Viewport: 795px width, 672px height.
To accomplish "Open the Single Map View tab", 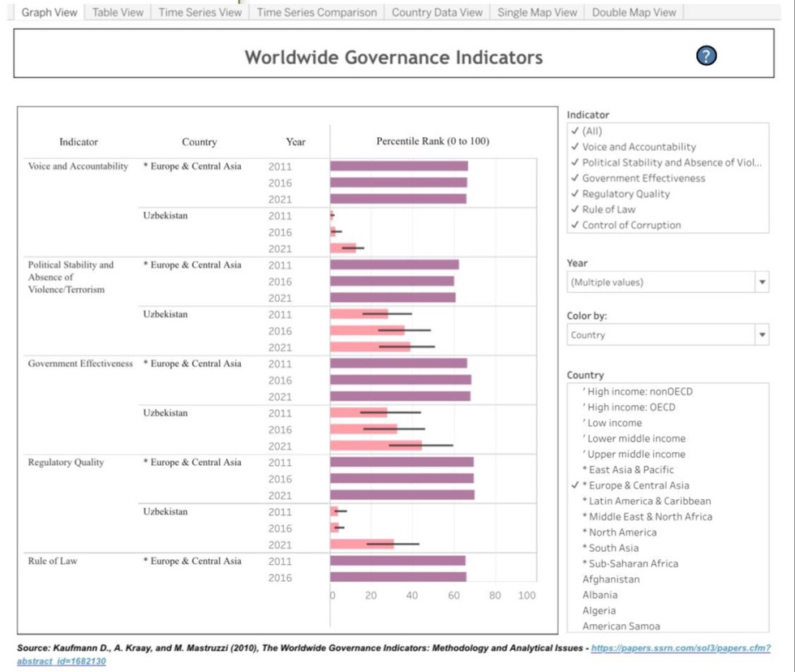I will (x=537, y=12).
